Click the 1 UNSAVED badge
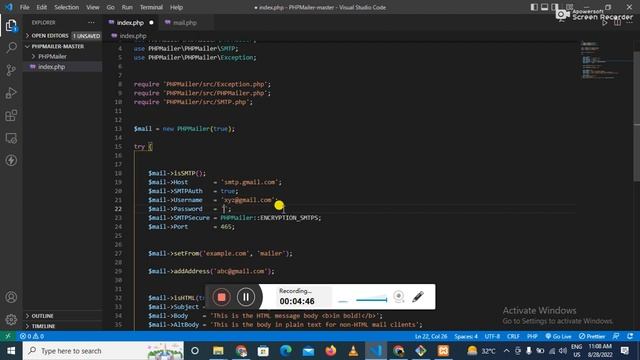The width and height of the screenshot is (640, 360). pos(86,36)
